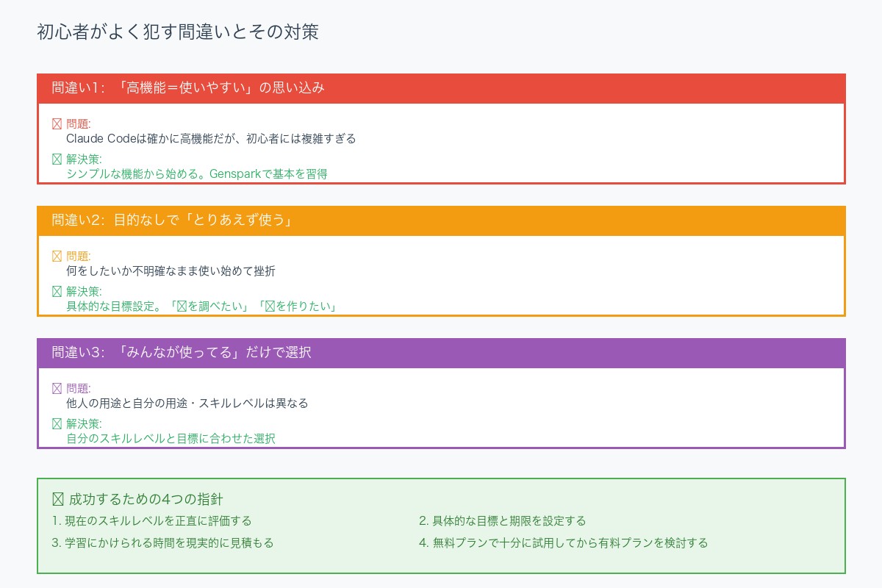Select the purple header 間違い3: 「みんなが使ってる」だけで選択
Viewport: 882px width, 588px height.
point(441,353)
